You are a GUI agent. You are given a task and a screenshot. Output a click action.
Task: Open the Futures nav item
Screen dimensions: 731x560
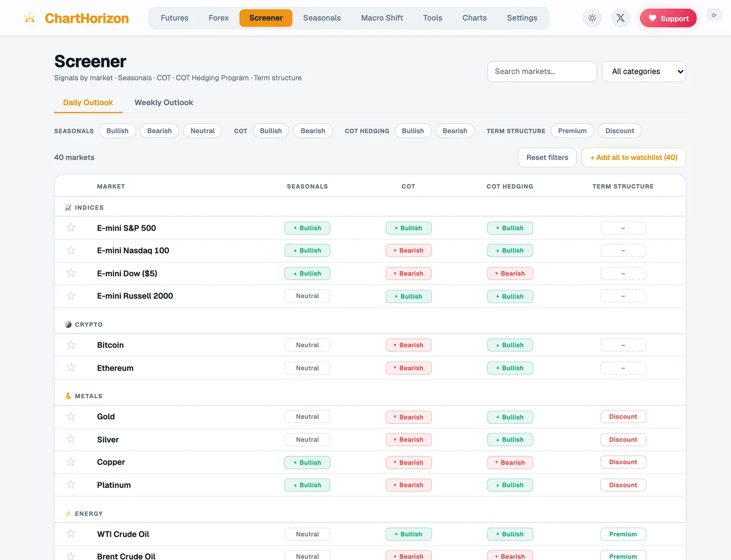point(174,18)
